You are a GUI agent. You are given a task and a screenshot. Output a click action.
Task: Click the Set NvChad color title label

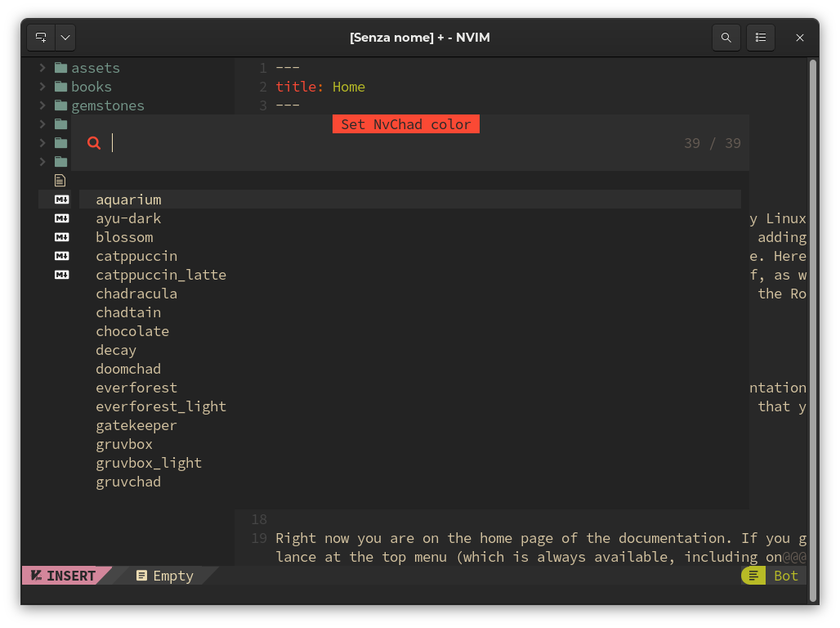point(405,123)
